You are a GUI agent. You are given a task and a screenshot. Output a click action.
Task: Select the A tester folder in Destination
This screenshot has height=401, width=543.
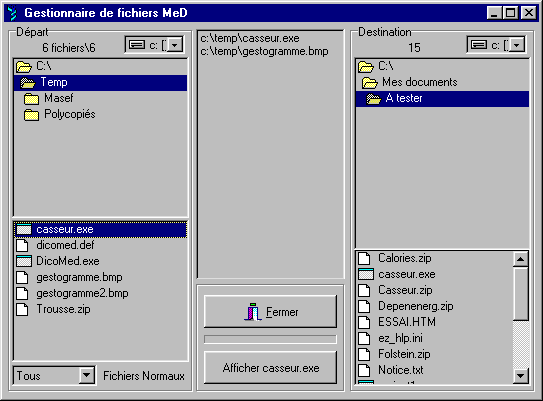point(442,99)
